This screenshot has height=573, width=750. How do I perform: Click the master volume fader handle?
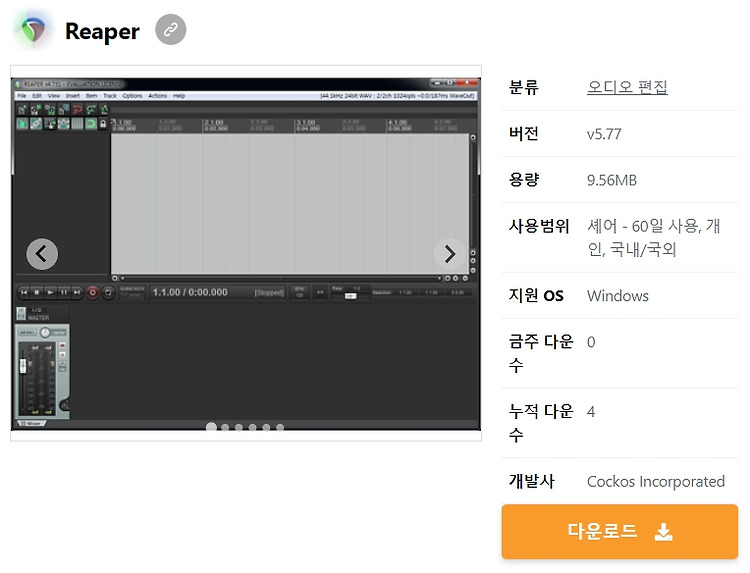tap(23, 366)
